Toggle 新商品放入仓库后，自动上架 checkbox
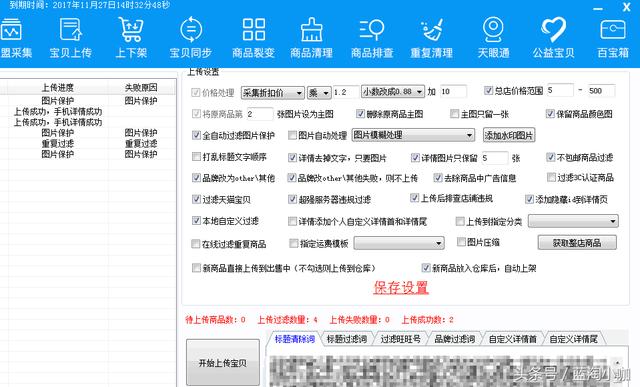 tap(426, 268)
